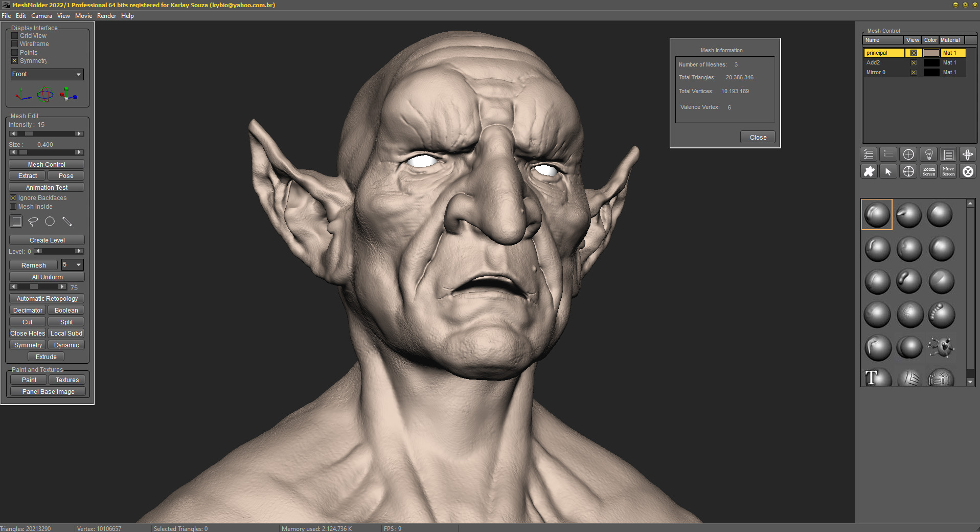The width and height of the screenshot is (980, 532).
Task: Open the Remesh value dropdown showing 5
Action: (72, 264)
